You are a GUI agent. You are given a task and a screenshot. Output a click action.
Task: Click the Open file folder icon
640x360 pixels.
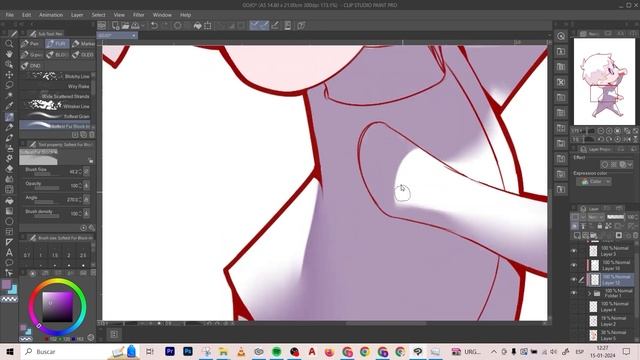click(125, 26)
